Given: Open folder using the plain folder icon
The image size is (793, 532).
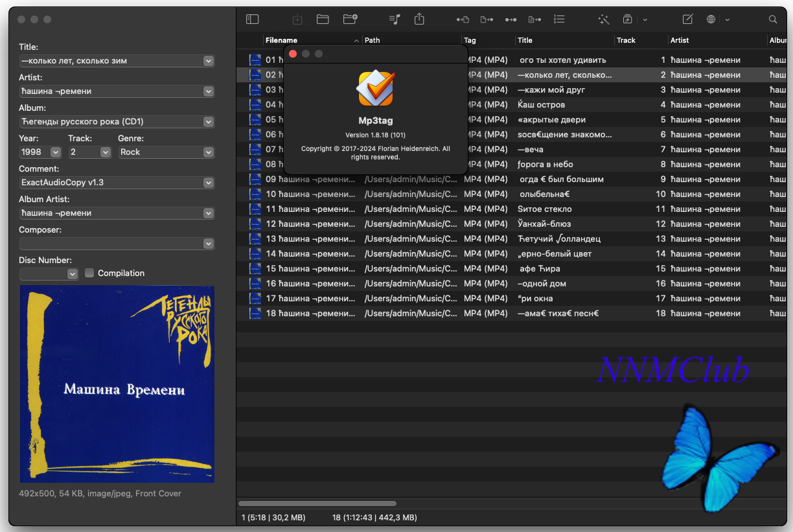Looking at the screenshot, I should (x=323, y=19).
